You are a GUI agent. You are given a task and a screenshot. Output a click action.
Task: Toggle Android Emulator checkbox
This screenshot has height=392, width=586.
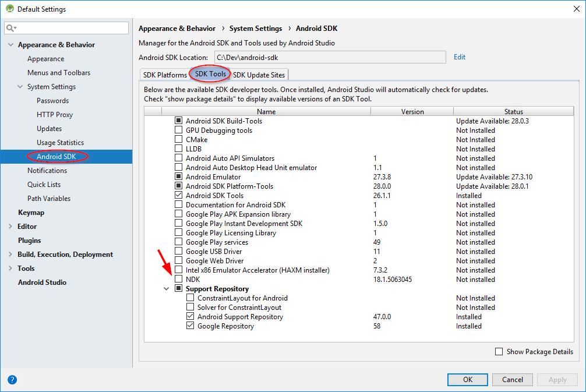[x=178, y=176]
